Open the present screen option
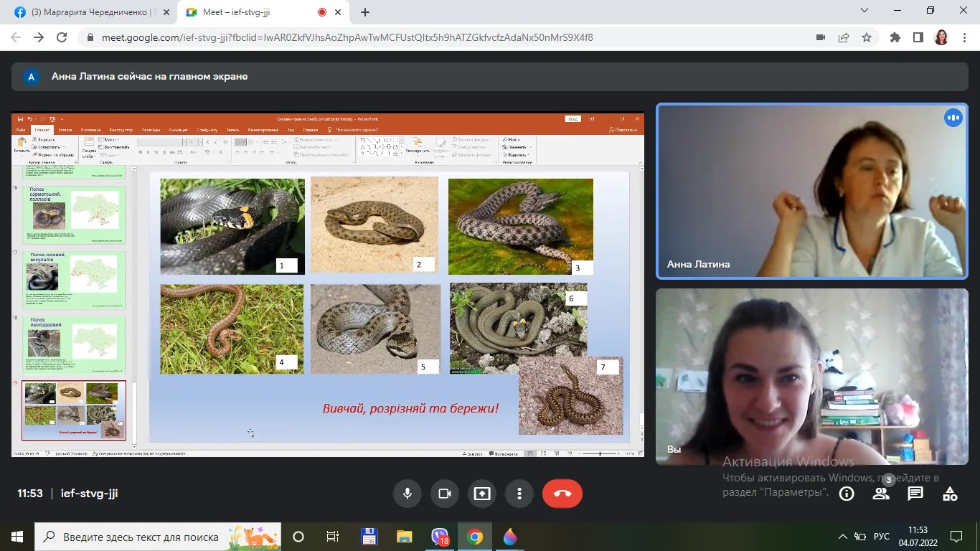The height and width of the screenshot is (551, 980). click(482, 494)
